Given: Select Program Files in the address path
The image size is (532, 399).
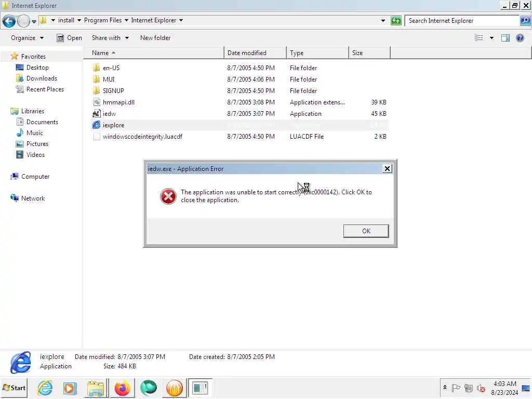Looking at the screenshot, I should pos(103,20).
